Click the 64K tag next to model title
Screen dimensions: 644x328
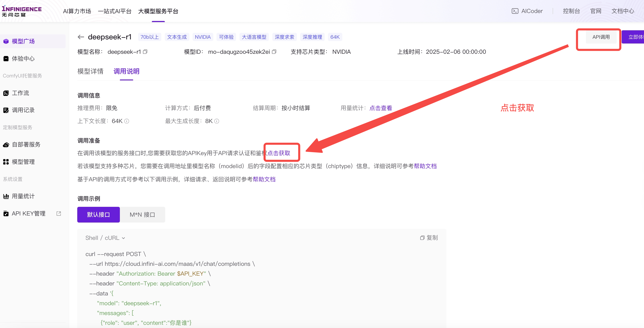[335, 37]
